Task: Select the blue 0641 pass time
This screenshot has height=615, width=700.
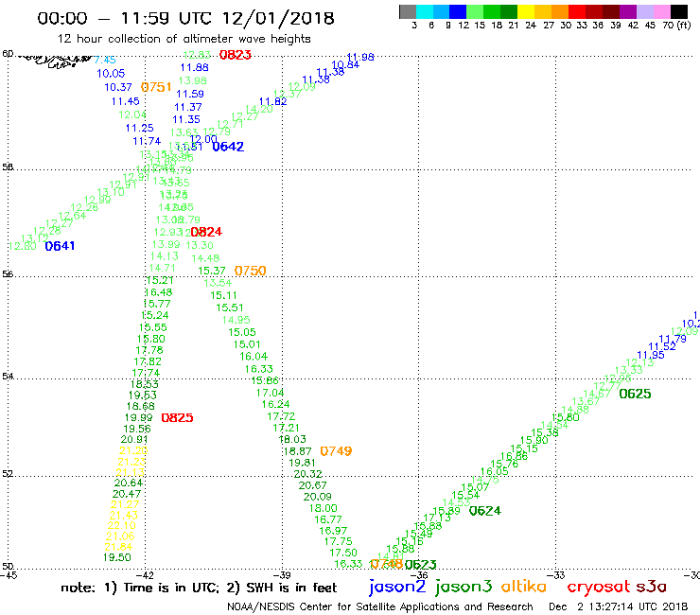Action: (x=60, y=246)
